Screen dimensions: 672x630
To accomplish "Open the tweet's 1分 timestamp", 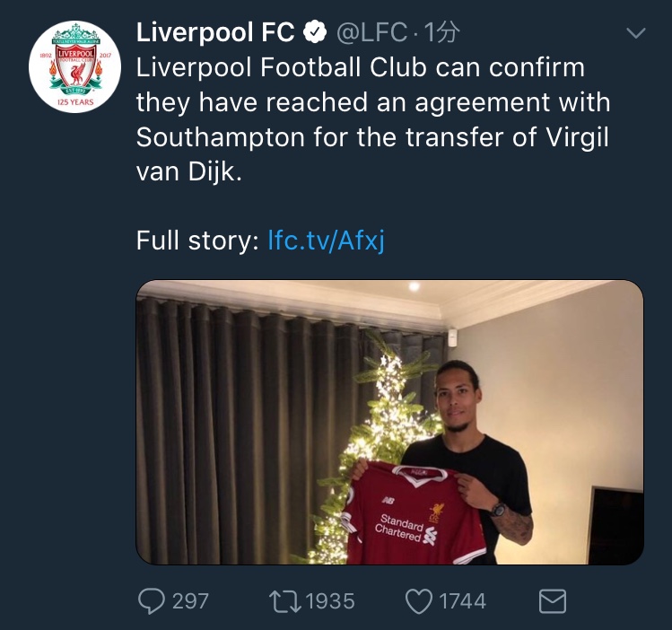I will [441, 34].
